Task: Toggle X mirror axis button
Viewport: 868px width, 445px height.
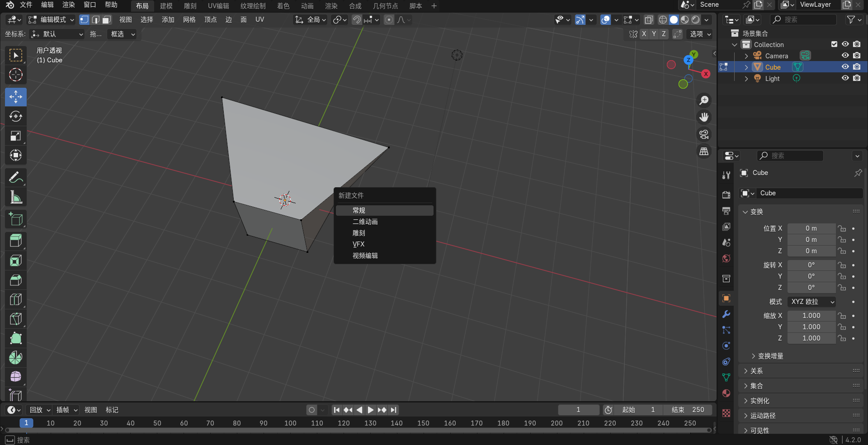Action: (x=644, y=34)
